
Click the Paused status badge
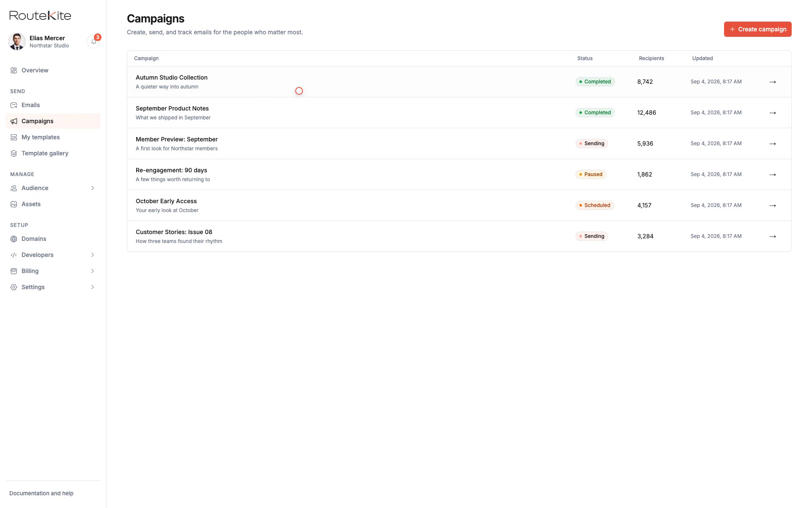[591, 174]
